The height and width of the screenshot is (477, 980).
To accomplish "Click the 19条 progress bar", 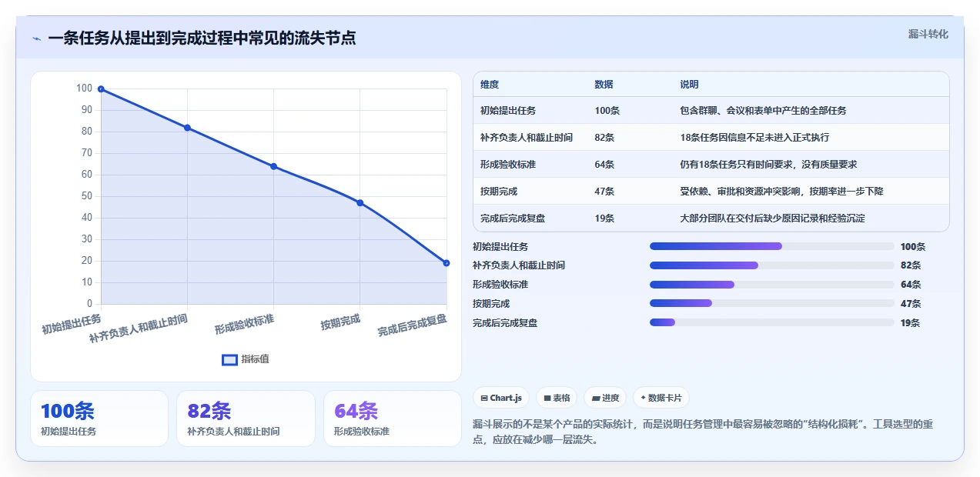I will click(x=772, y=322).
